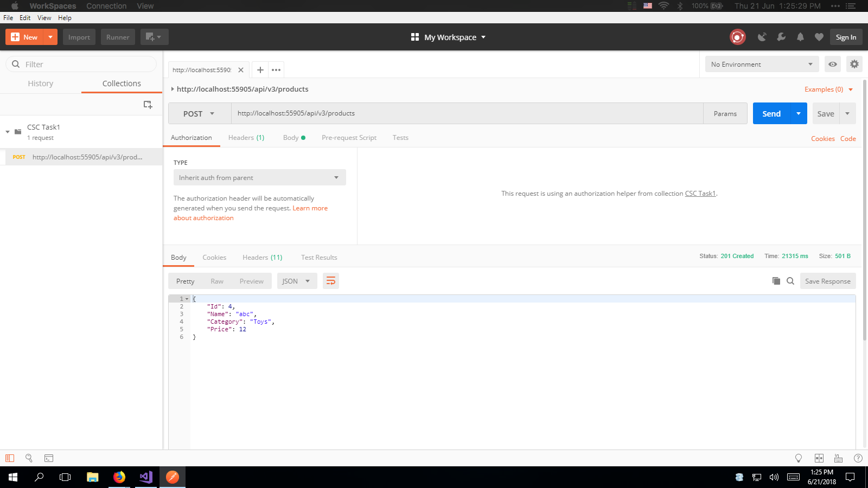Collapse the CSC Task1 collection folder
The width and height of the screenshot is (868, 488).
tap(8, 132)
